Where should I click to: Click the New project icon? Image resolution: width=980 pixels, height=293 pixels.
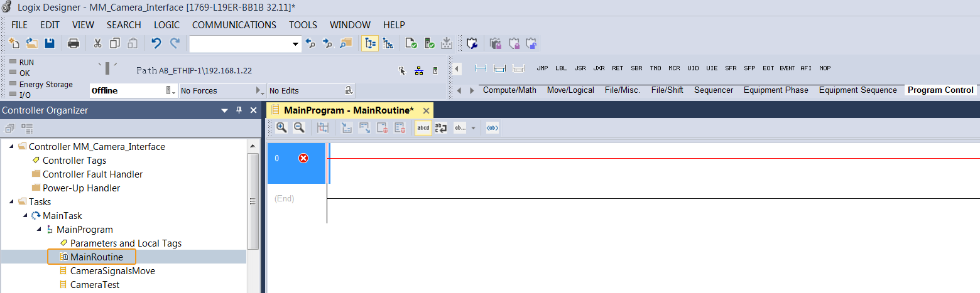click(14, 43)
